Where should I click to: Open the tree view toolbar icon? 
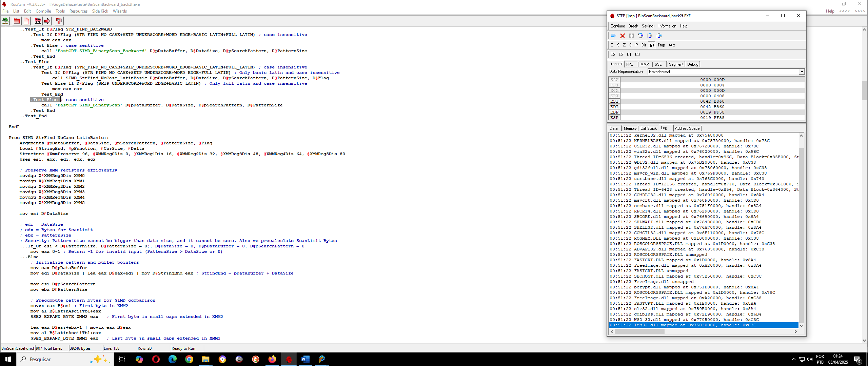tap(5, 21)
